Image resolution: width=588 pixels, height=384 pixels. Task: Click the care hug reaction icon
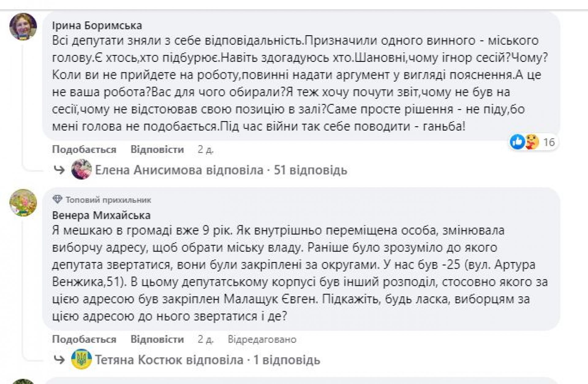[x=532, y=142]
